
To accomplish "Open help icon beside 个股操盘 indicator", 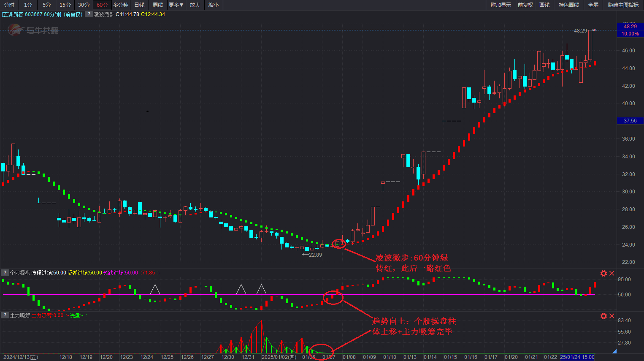I will 5,273.
